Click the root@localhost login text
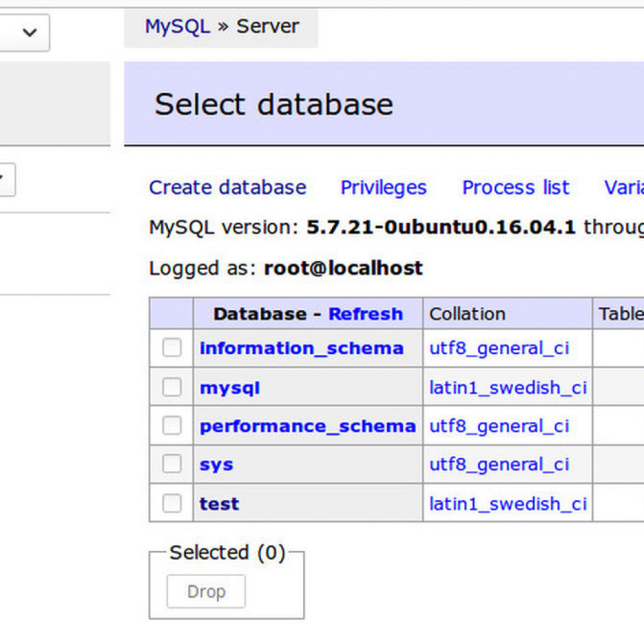The width and height of the screenshot is (644, 644). (343, 268)
